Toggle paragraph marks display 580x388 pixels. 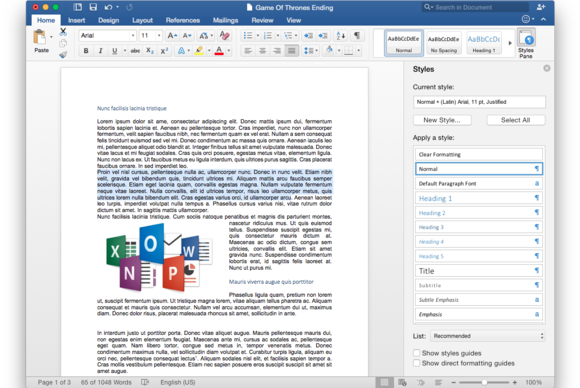coord(357,36)
